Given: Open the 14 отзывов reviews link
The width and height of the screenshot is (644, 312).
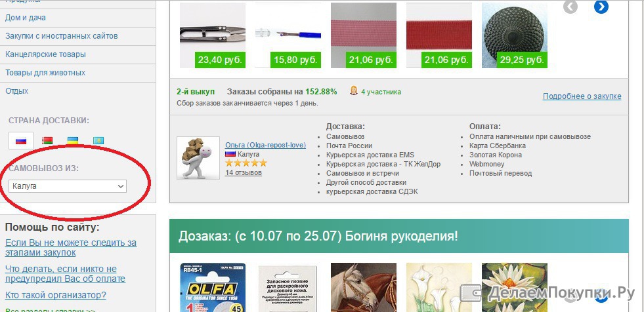Looking at the screenshot, I should click(x=243, y=172).
